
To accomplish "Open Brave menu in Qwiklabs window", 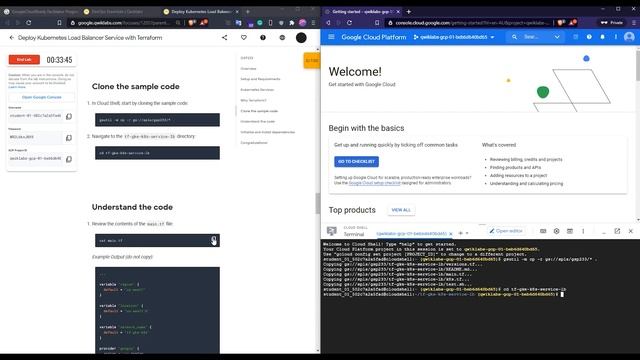I will [313, 23].
